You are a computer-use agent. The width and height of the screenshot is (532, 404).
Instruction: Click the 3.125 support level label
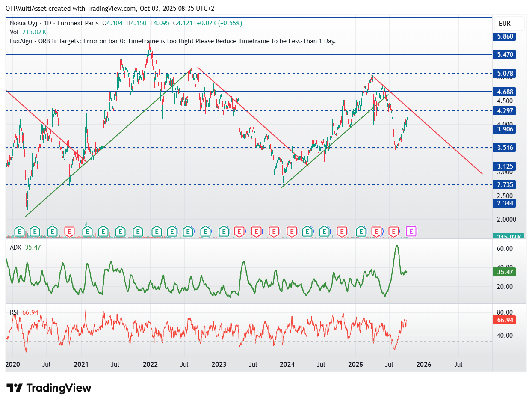coord(505,166)
